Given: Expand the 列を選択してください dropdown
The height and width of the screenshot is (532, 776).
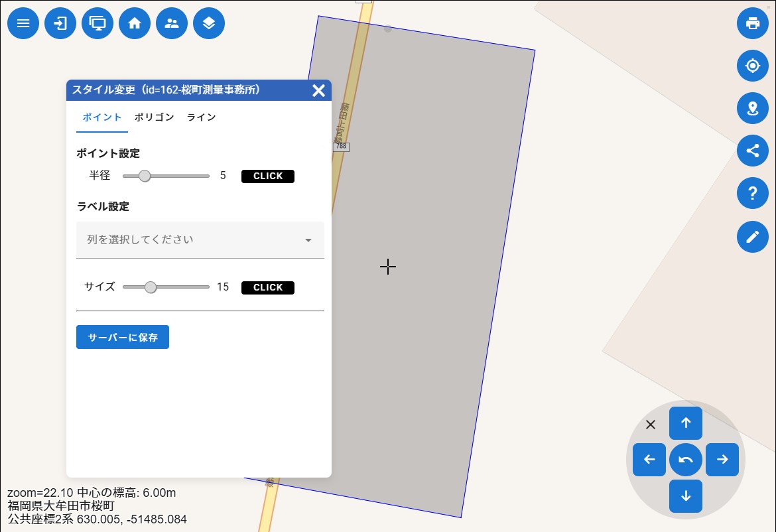Looking at the screenshot, I should coord(200,239).
